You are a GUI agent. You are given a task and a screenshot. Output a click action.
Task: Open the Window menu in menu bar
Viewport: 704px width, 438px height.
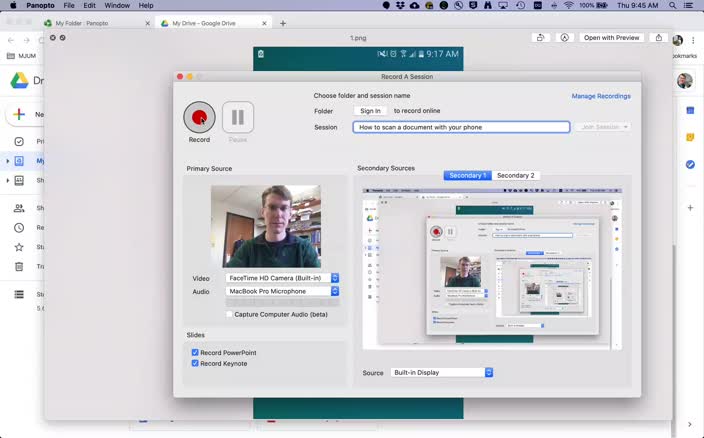117,6
